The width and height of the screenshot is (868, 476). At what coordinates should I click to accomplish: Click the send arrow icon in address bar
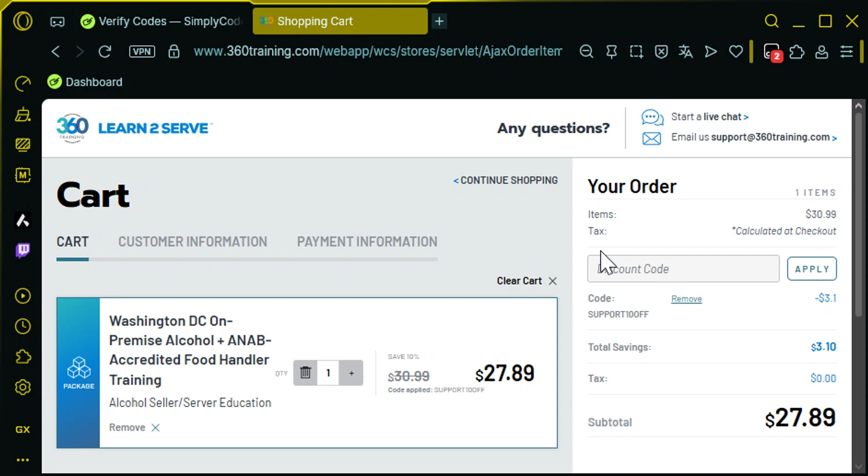(x=711, y=52)
